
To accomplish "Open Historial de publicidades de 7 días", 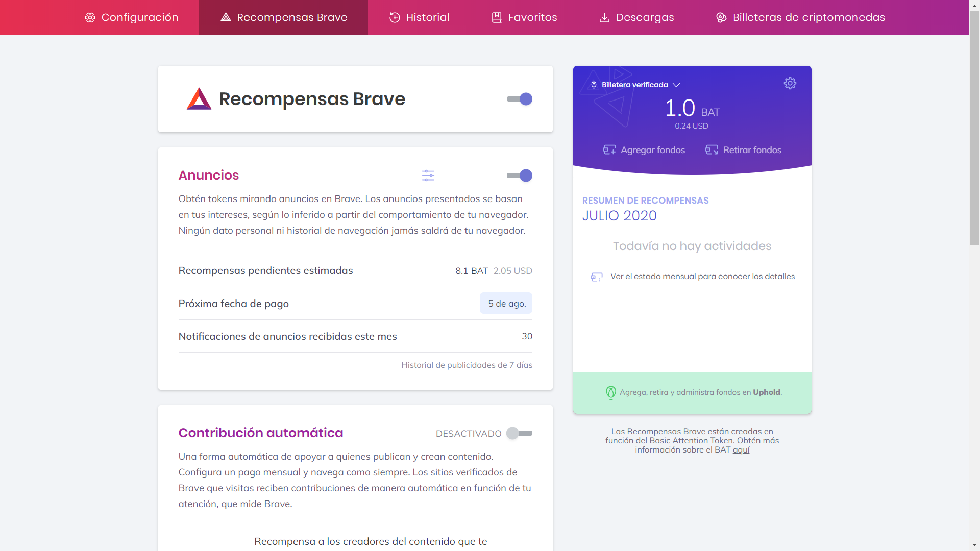I will 467,365.
